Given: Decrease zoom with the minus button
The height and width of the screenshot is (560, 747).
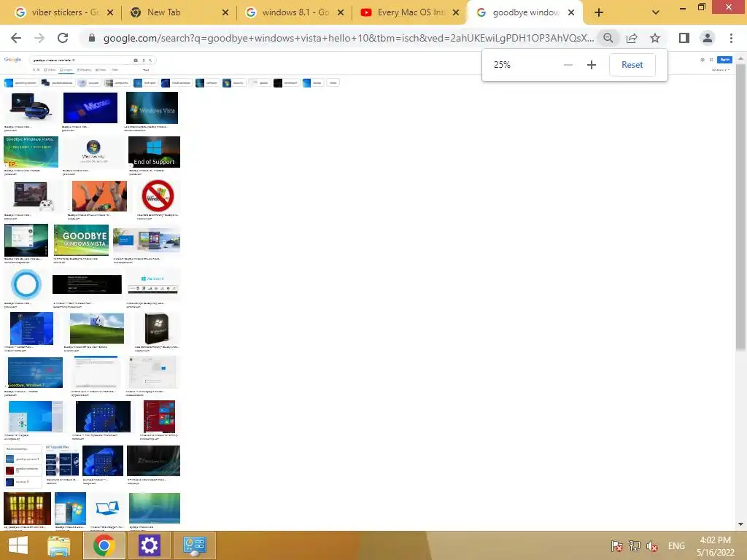Looking at the screenshot, I should pos(568,65).
